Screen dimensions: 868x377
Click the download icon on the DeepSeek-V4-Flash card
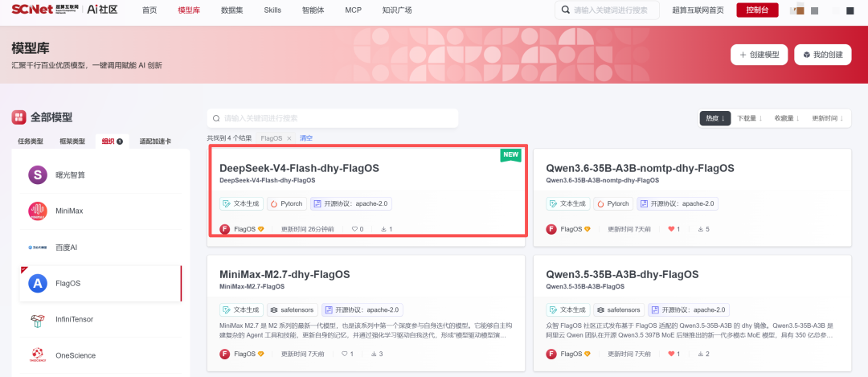(x=383, y=228)
